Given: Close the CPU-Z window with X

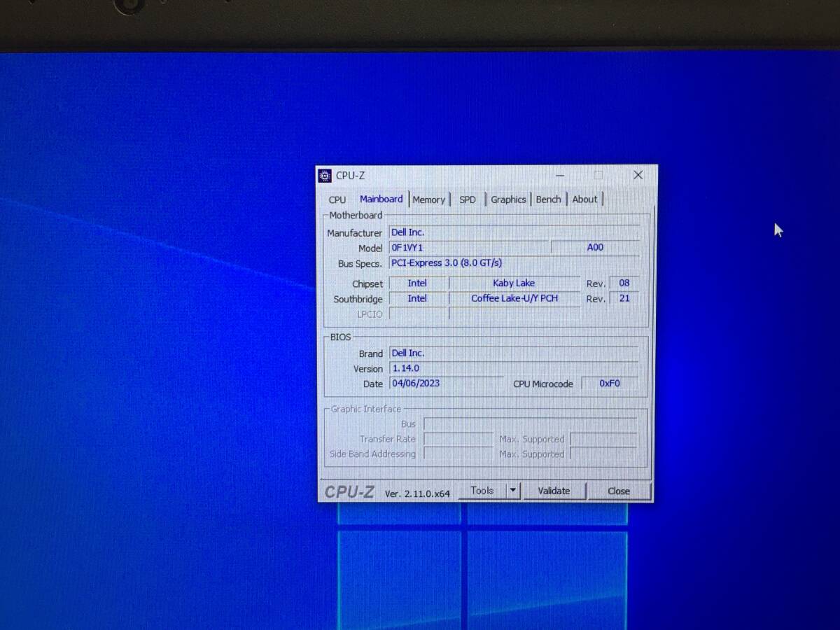Looking at the screenshot, I should click(638, 175).
